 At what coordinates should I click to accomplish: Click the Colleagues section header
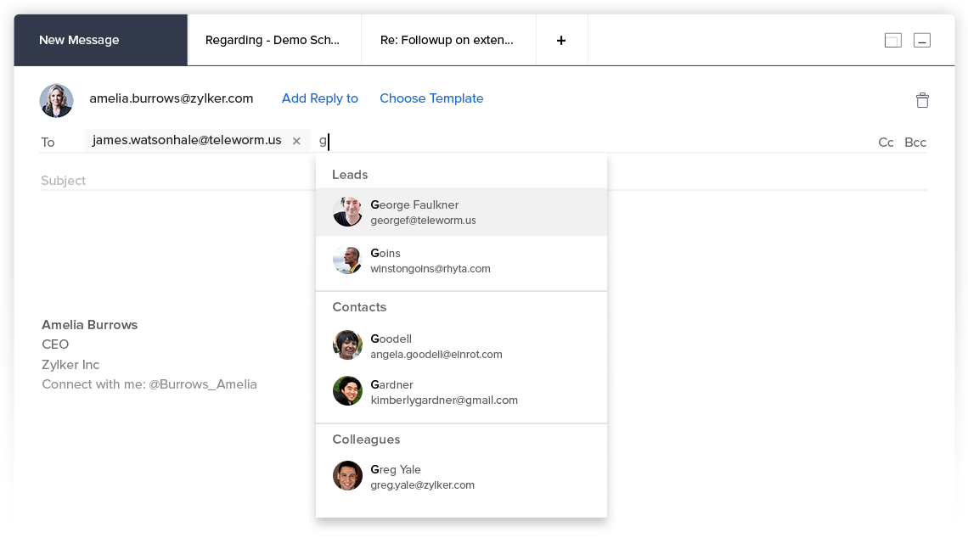click(x=366, y=440)
